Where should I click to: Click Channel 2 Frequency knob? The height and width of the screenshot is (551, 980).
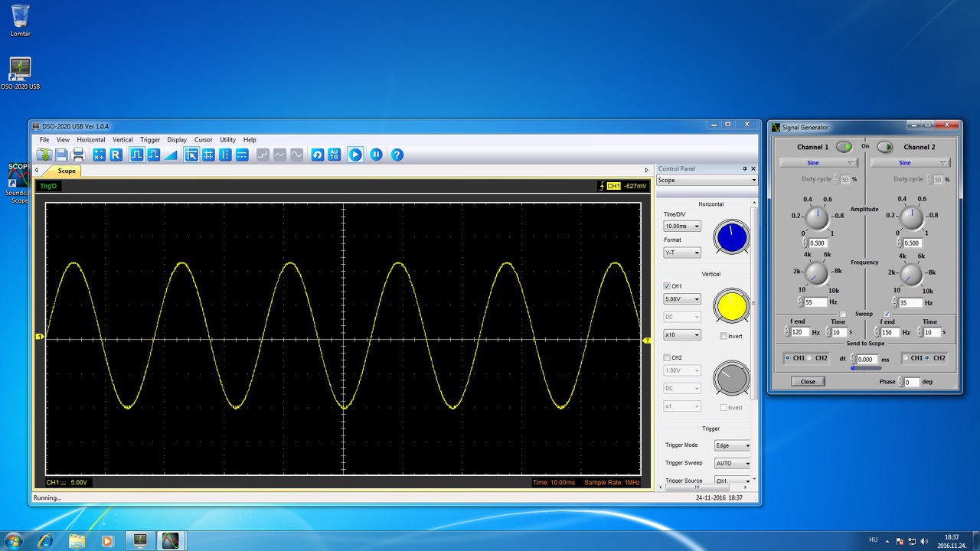tap(911, 274)
